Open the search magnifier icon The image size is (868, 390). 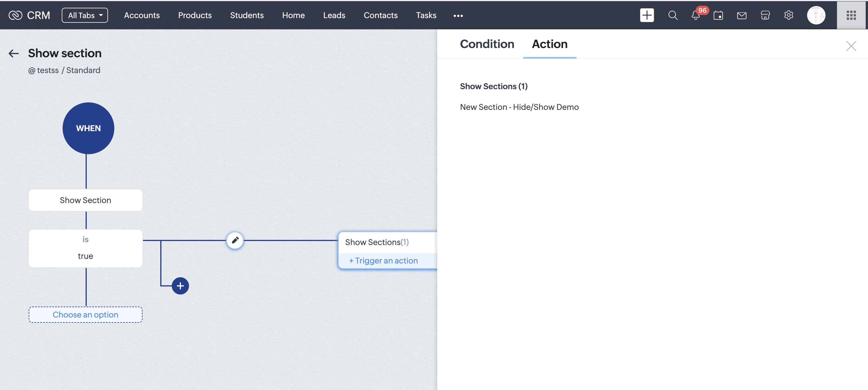[x=673, y=15]
